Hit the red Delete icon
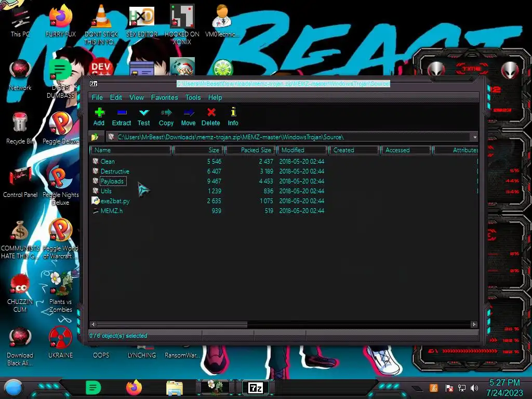 coord(211,117)
